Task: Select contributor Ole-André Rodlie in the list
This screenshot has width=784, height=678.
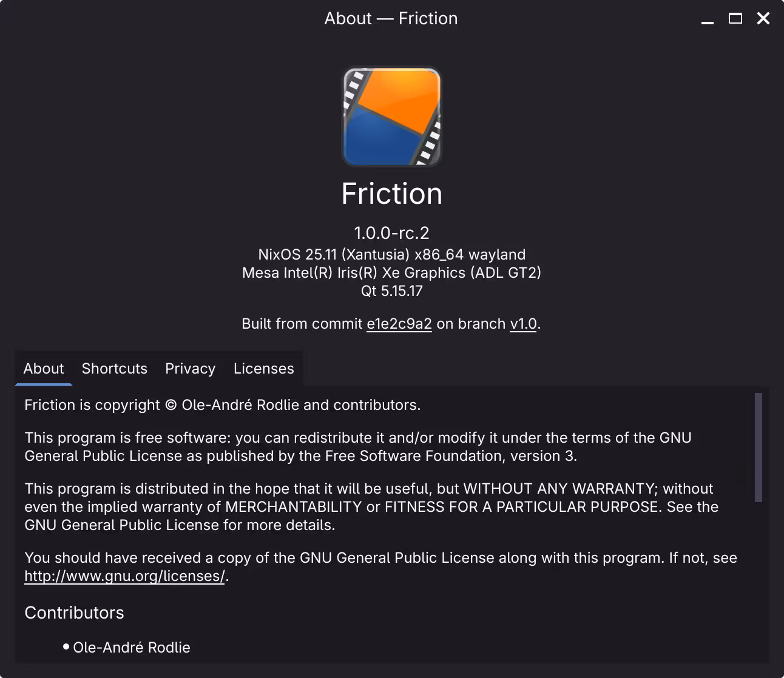Action: pos(131,647)
